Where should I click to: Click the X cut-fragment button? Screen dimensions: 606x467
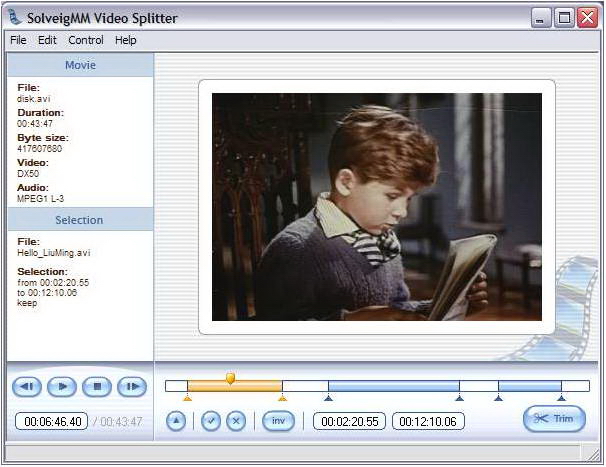pyautogui.click(x=236, y=421)
